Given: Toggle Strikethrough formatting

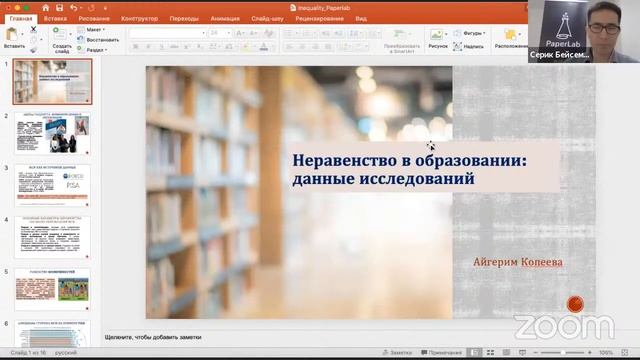Looking at the screenshot, I should click(174, 47).
